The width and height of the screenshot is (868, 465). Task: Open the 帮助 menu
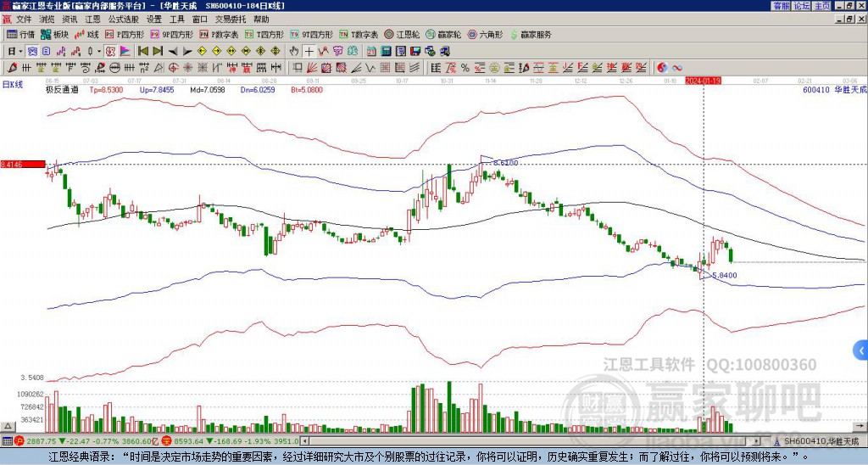[x=261, y=20]
